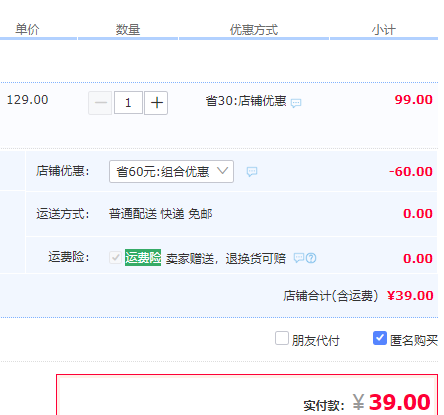The width and height of the screenshot is (444, 415).
Task: Click the 数量 column header
Action: click(x=128, y=30)
